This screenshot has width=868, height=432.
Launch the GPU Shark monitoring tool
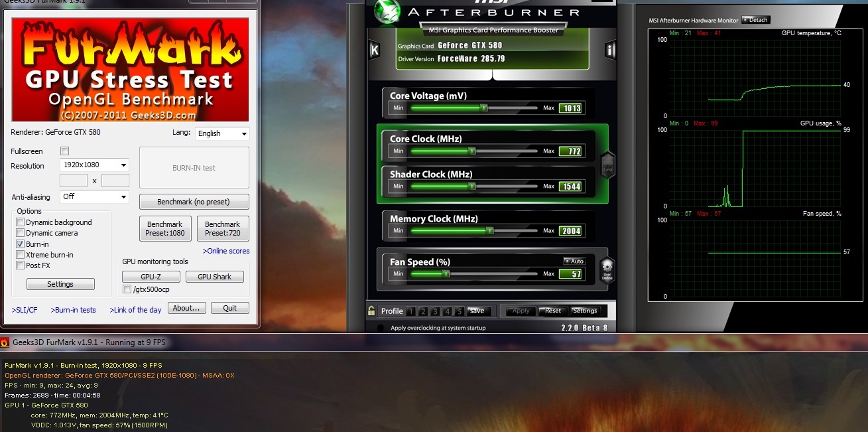tap(215, 277)
